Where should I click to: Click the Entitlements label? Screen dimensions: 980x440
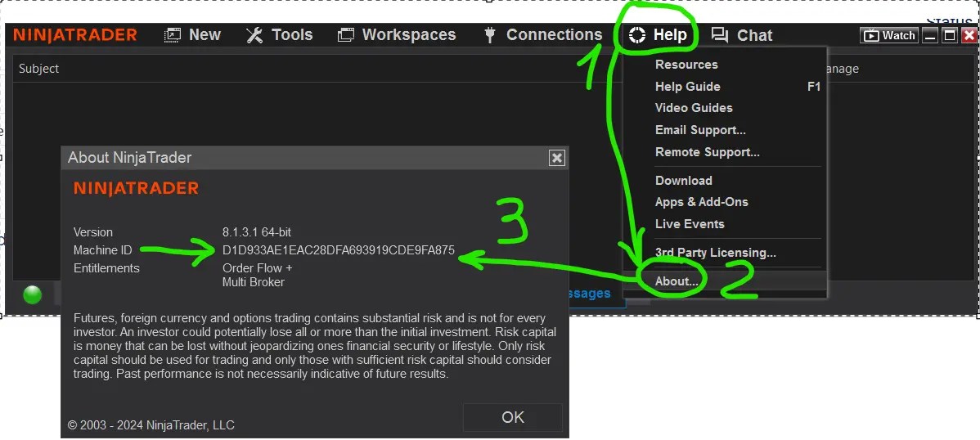click(106, 268)
